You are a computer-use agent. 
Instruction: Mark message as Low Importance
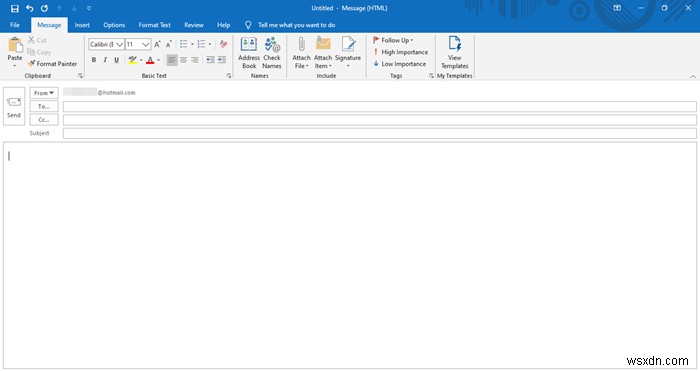[x=400, y=64]
